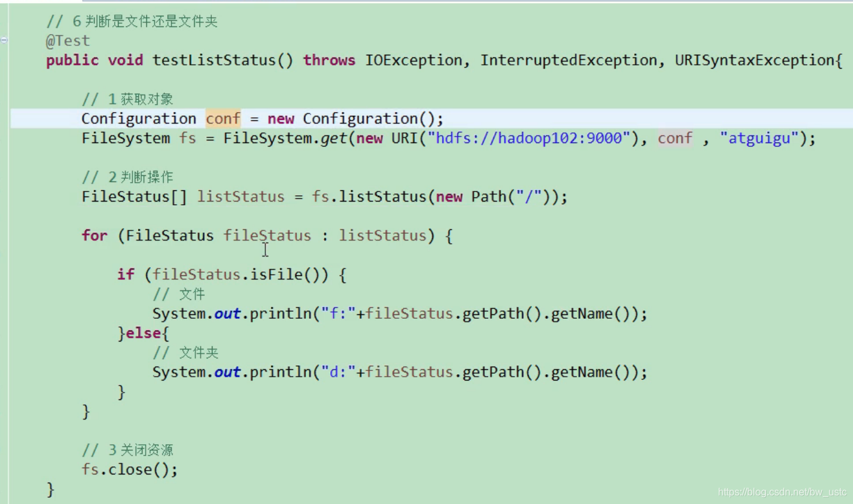Click InterruptedException in the method signature
The image size is (853, 504).
point(569,60)
